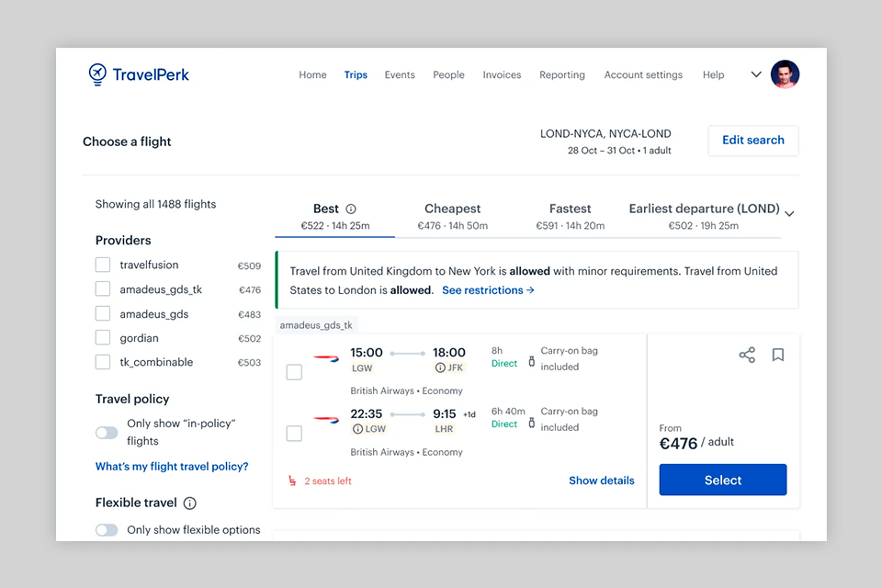The width and height of the screenshot is (882, 588).
Task: Click the carry-on bag icon for return flight
Action: click(x=532, y=423)
